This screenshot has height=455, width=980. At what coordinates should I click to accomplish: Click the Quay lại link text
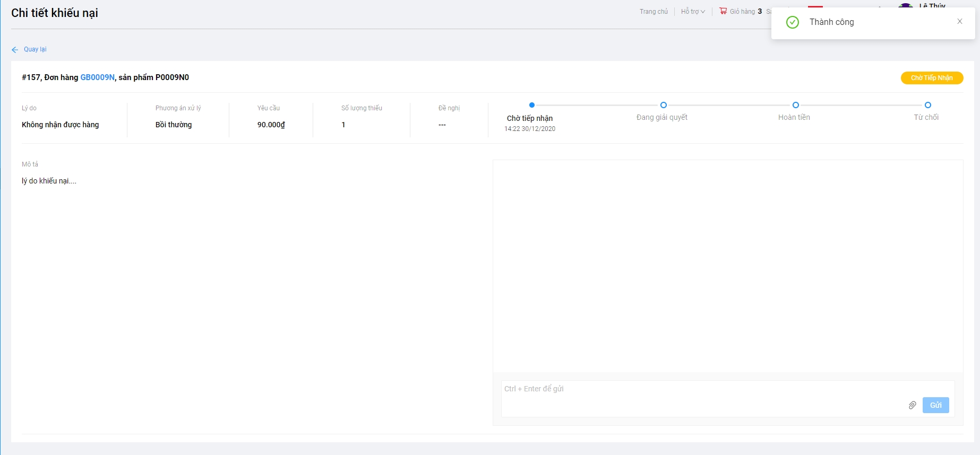tap(35, 49)
